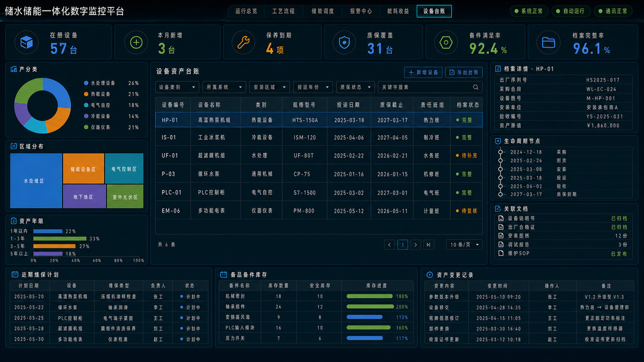Image resolution: width=644 pixels, height=362 pixels.
Task: Open the 设备类别 filter dropdown
Action: coord(177,87)
